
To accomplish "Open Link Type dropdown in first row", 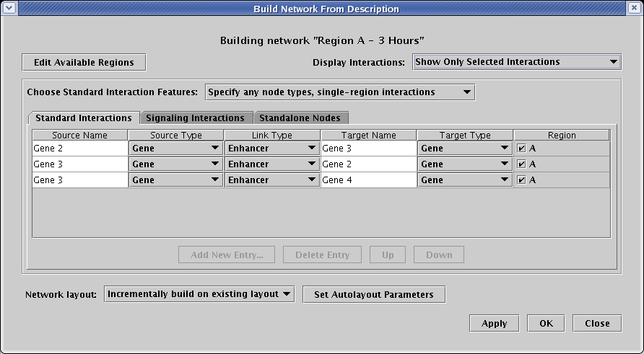I will 272,149.
